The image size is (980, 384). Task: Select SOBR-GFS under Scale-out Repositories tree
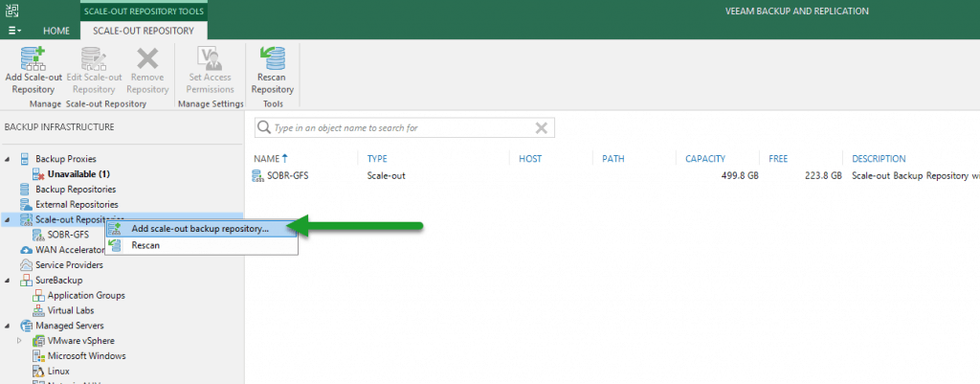click(x=68, y=235)
